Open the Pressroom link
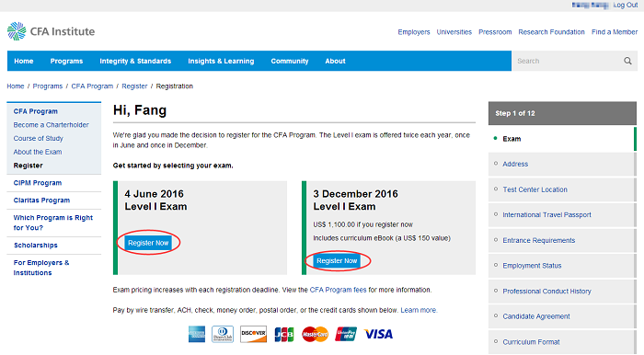This screenshot has width=644, height=355. 495,32
